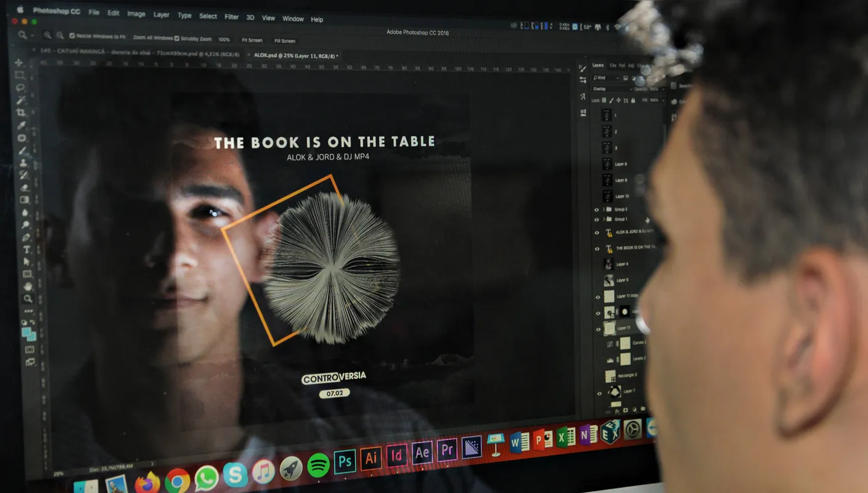Click the Fit Screen button
This screenshot has width=868, height=493.
pyautogui.click(x=252, y=40)
